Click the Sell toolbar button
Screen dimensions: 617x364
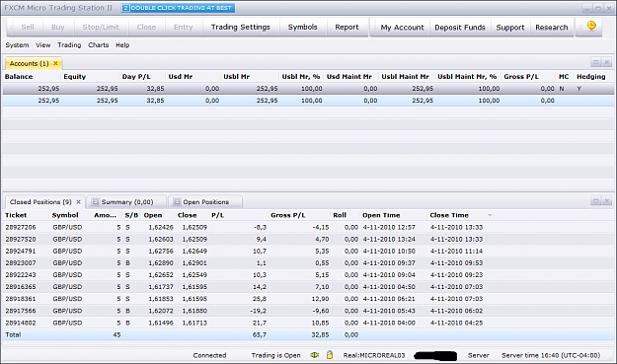(28, 27)
